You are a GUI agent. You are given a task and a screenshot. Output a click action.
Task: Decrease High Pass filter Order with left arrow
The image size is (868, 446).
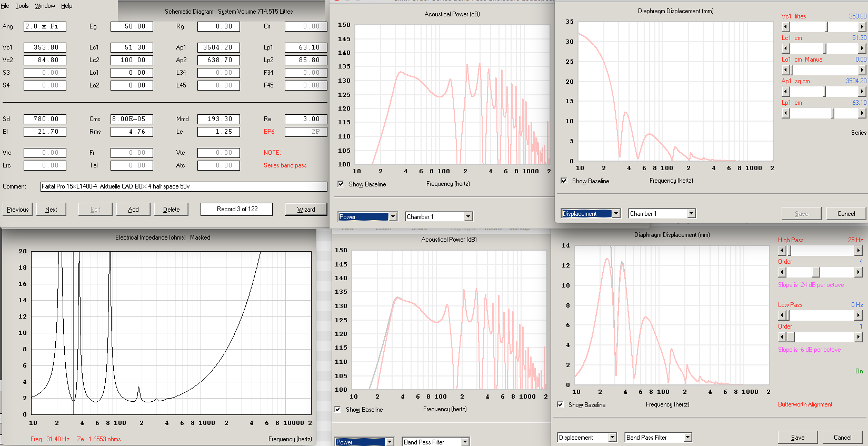[x=782, y=272]
